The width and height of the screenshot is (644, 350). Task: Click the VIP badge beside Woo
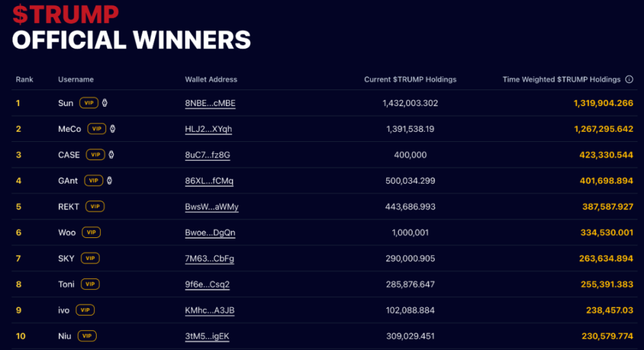91,233
